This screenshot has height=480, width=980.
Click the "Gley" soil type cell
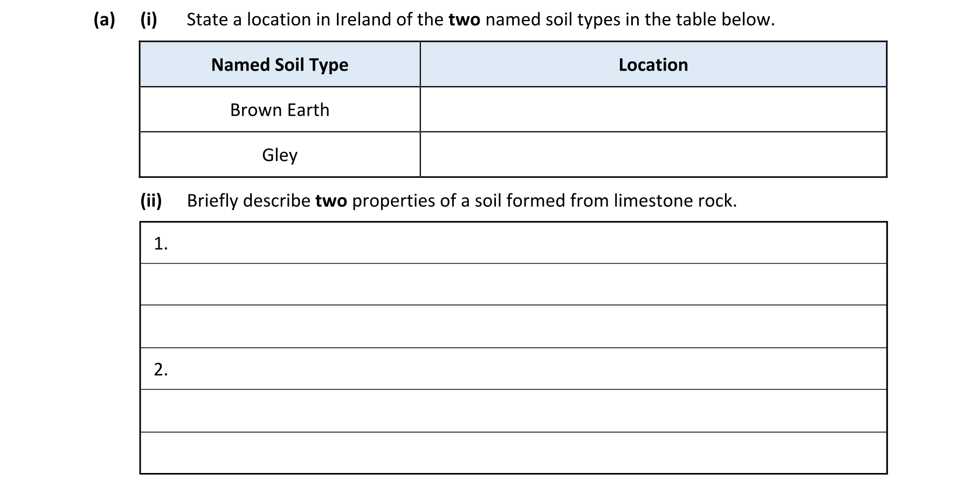[280, 155]
